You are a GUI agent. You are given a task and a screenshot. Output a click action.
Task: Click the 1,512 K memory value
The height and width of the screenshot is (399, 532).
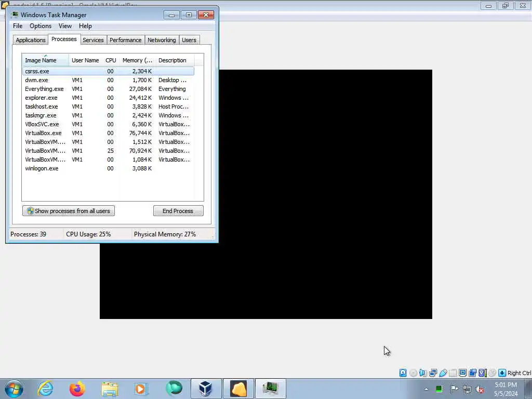142,142
